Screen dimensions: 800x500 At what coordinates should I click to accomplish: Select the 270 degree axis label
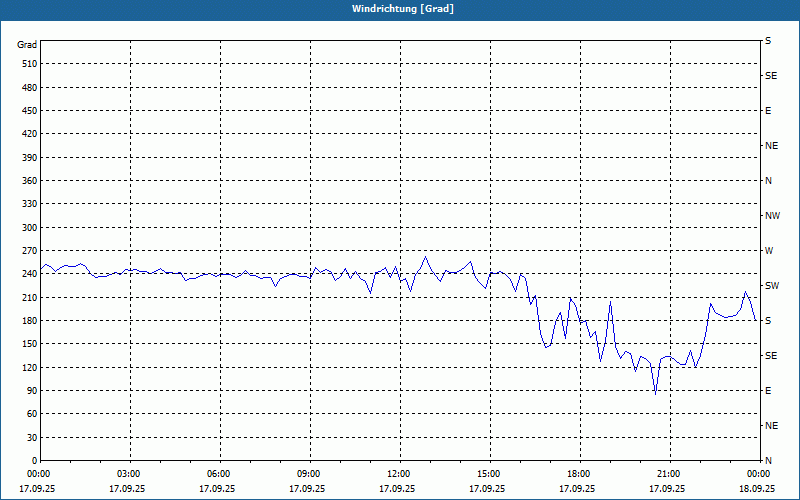pyautogui.click(x=30, y=251)
